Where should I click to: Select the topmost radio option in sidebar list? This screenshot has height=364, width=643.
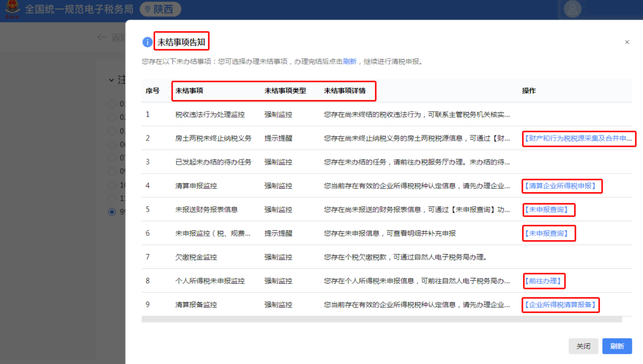click(x=111, y=103)
